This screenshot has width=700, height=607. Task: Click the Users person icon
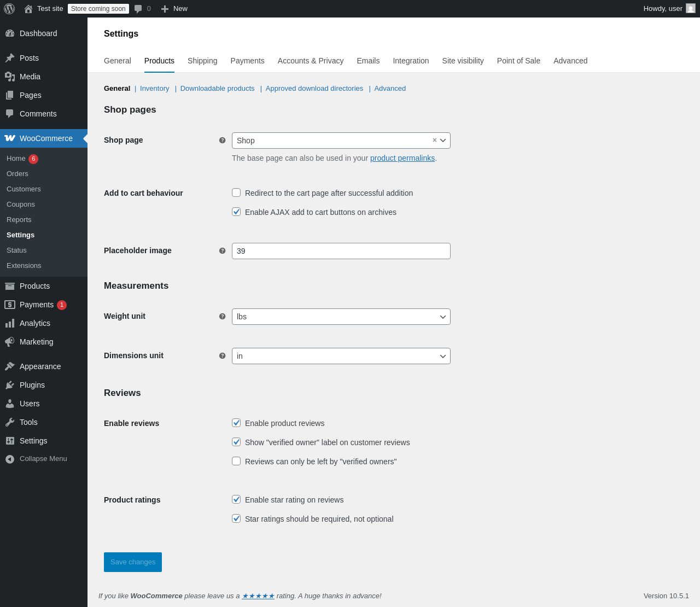pyautogui.click(x=10, y=404)
